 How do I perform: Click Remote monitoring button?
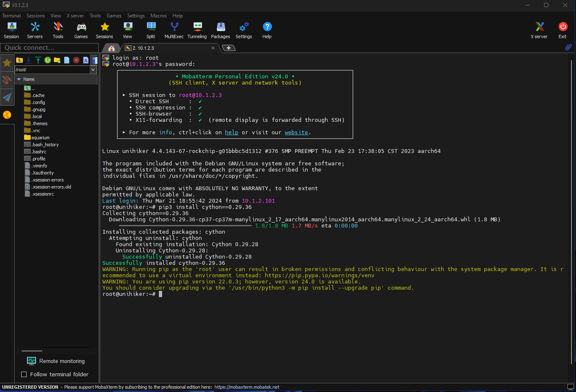click(56, 361)
